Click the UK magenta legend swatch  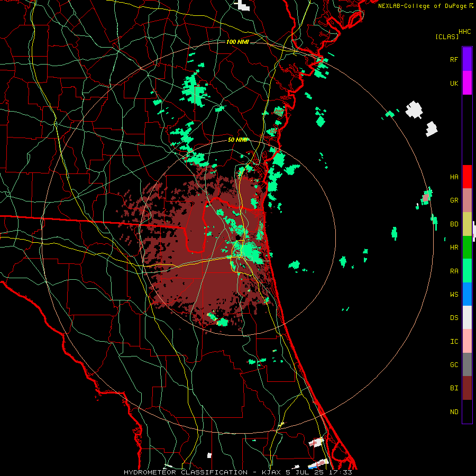(x=467, y=83)
